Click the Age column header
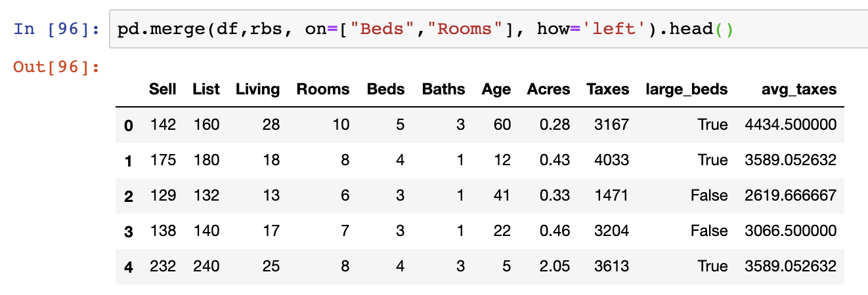The image size is (868, 295). coord(496,89)
